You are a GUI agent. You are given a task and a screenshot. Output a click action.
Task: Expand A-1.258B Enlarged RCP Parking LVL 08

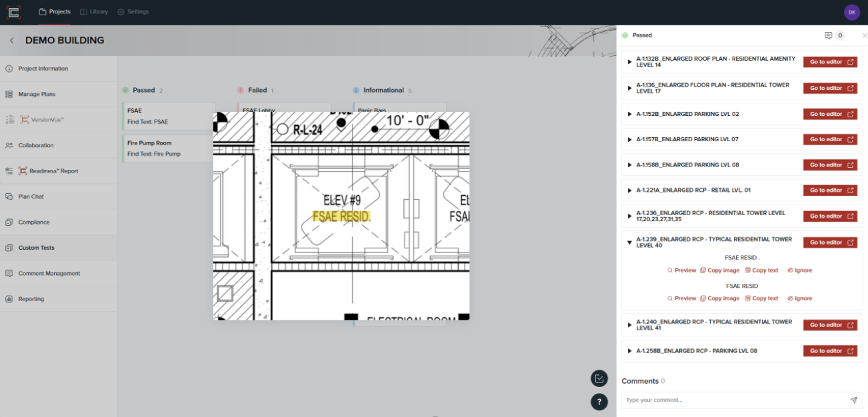[629, 351]
